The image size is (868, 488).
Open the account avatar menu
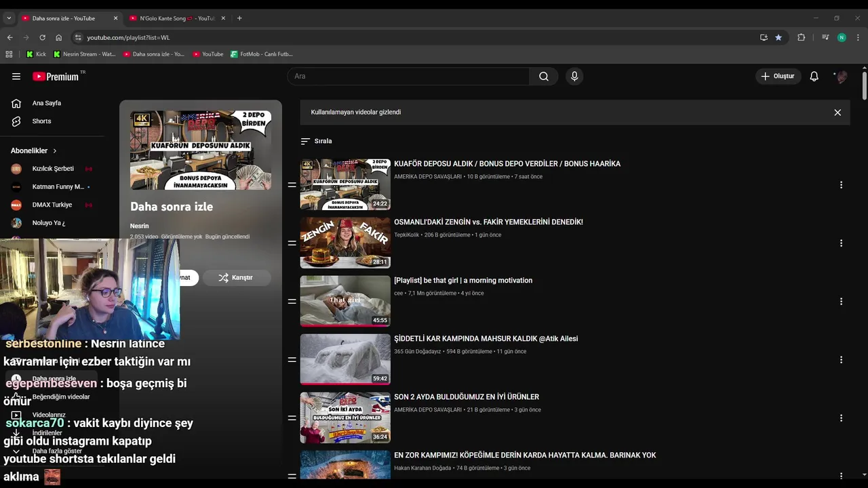click(841, 77)
